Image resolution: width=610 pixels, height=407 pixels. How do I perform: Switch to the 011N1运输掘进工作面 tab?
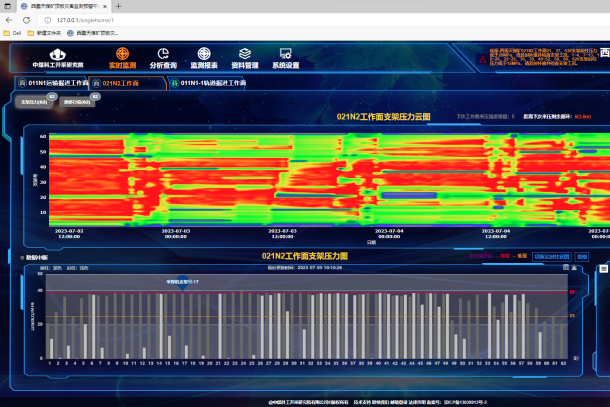click(50, 84)
